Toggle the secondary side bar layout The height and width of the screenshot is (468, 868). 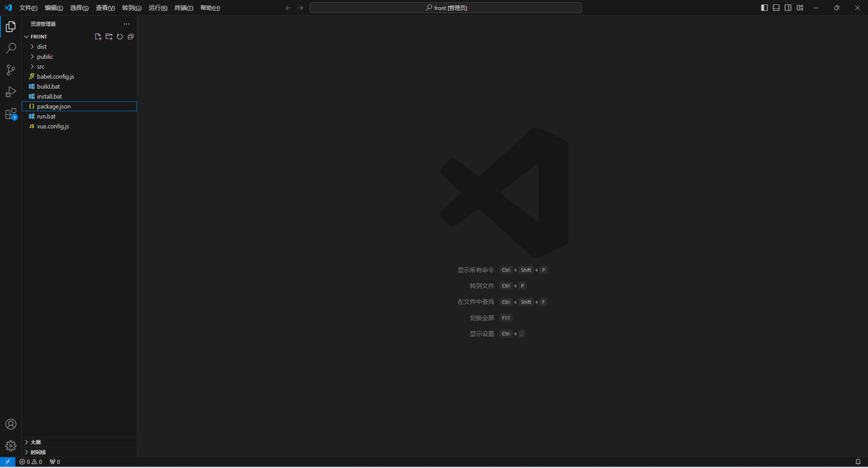coord(788,8)
